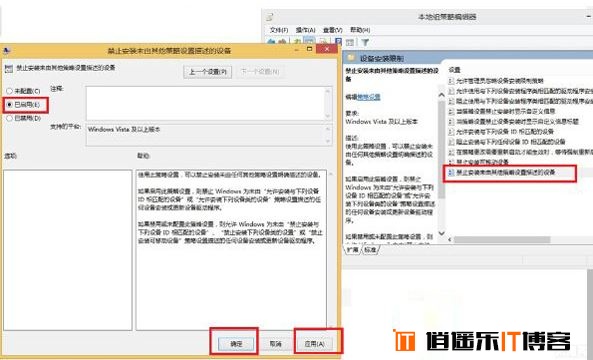The width and height of the screenshot is (593, 360).
Task: Click the comment box scroll-up arrow
Action: click(328, 91)
